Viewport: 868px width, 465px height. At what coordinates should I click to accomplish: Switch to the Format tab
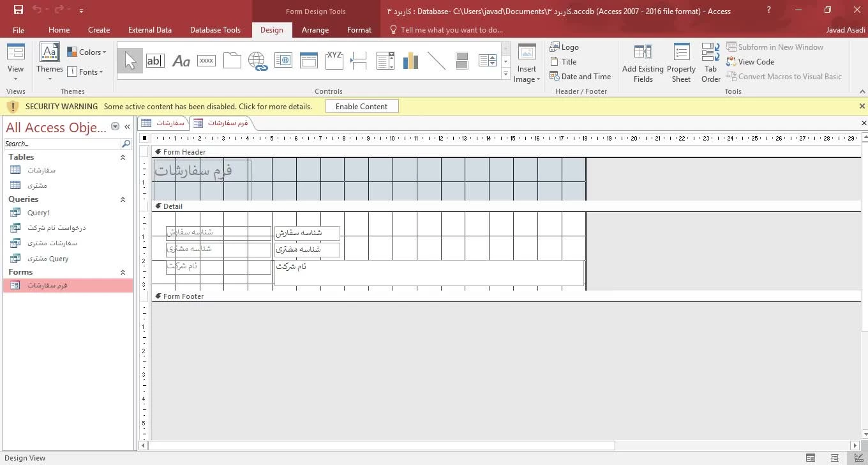pyautogui.click(x=359, y=30)
